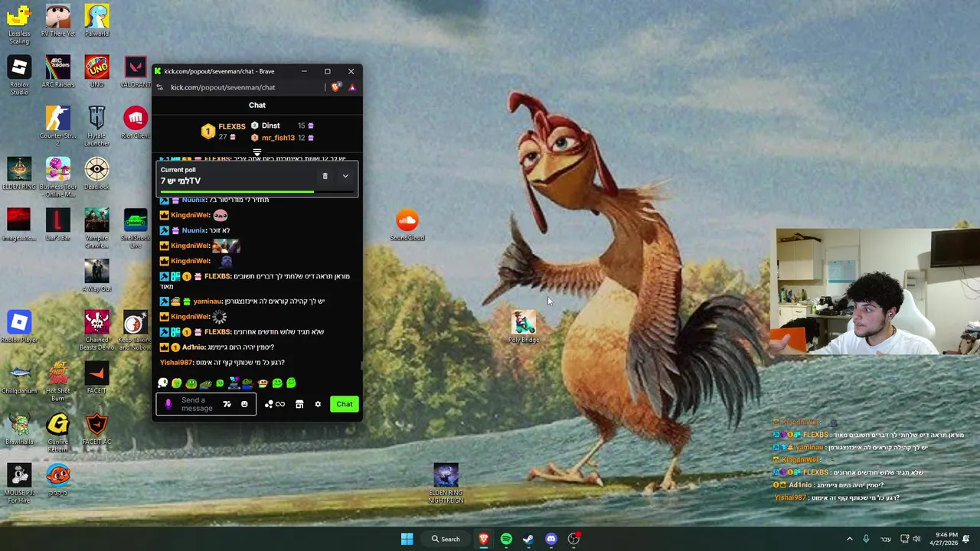Screen dimensions: 980x551
Task: Click Yishai987 username in chat
Action: 176,362
